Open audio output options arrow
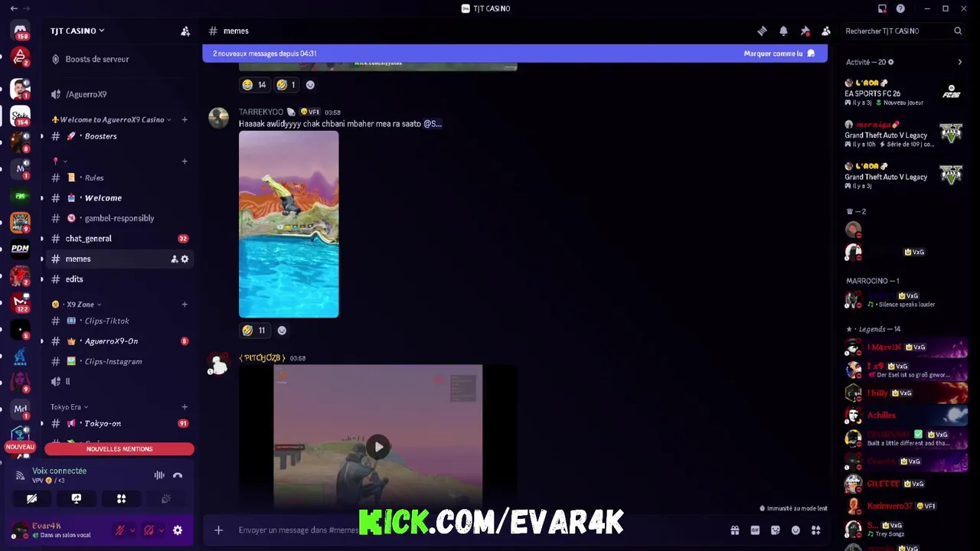The height and width of the screenshot is (551, 980). [x=161, y=530]
